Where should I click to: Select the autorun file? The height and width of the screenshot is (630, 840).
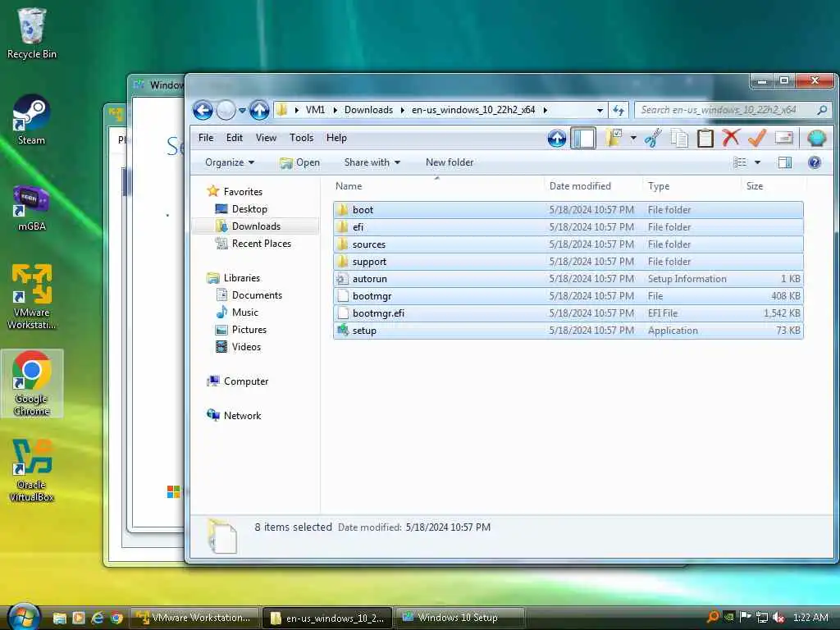[x=568, y=279]
